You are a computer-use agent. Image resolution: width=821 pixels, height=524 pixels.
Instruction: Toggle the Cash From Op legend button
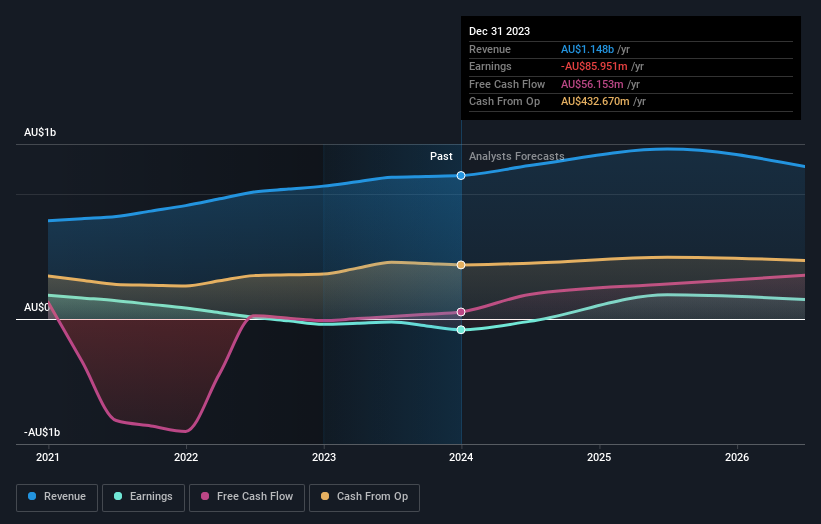[x=364, y=497]
